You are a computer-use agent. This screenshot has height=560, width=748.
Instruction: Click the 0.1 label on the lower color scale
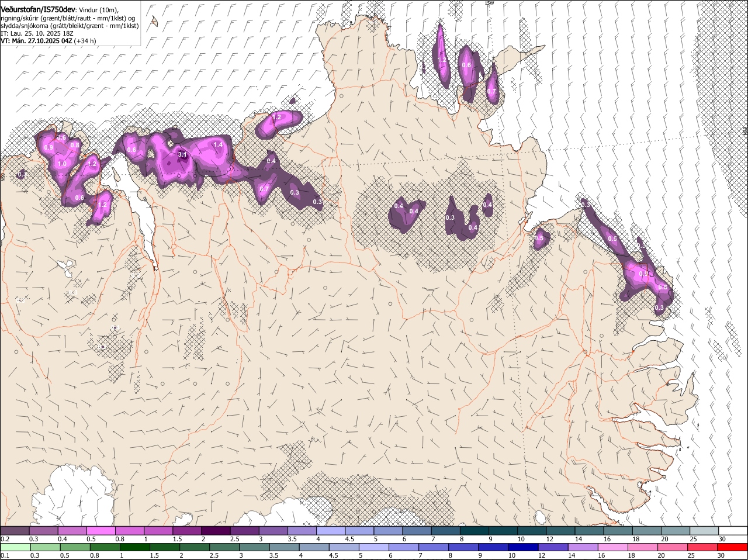tap(5, 555)
